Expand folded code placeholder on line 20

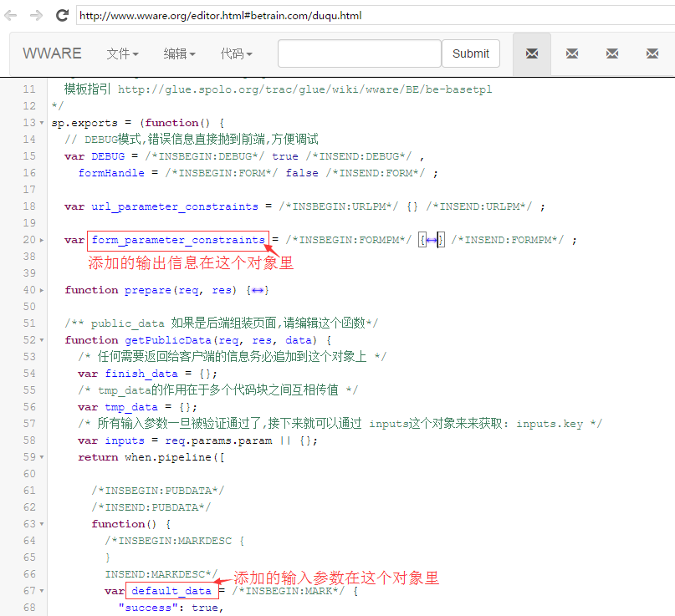[x=432, y=240]
